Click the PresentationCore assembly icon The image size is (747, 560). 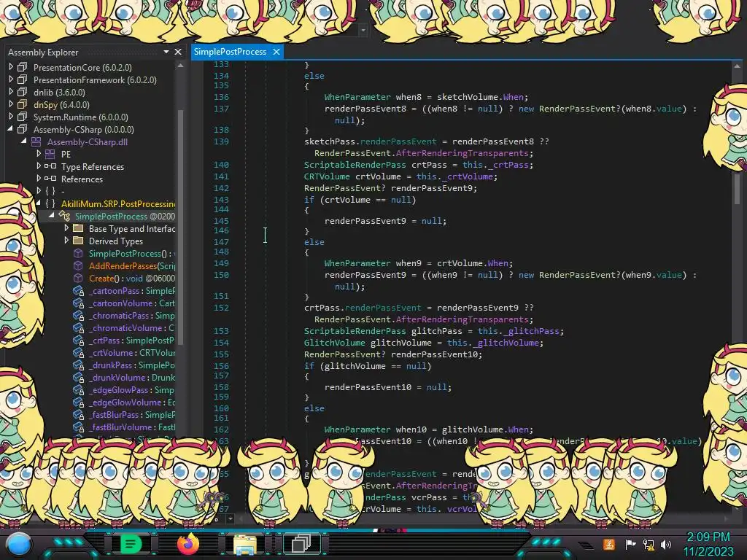tap(23, 67)
